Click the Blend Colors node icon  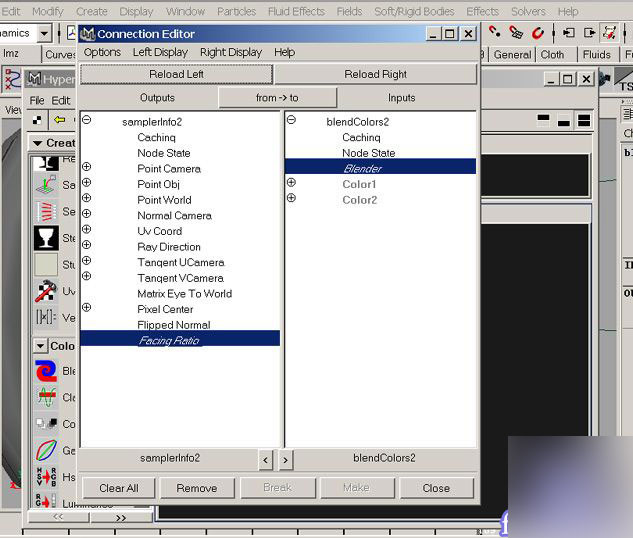click(46, 371)
